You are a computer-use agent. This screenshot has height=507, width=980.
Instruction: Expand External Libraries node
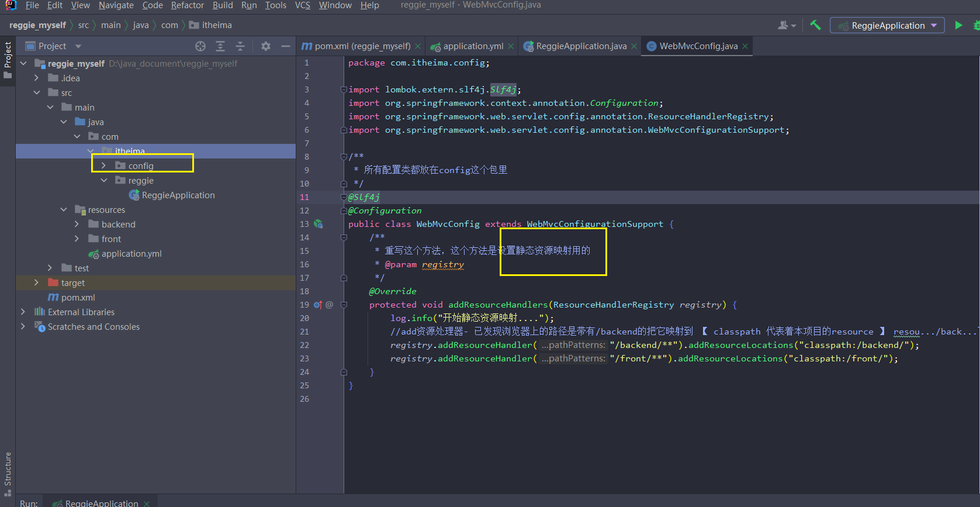(x=23, y=312)
